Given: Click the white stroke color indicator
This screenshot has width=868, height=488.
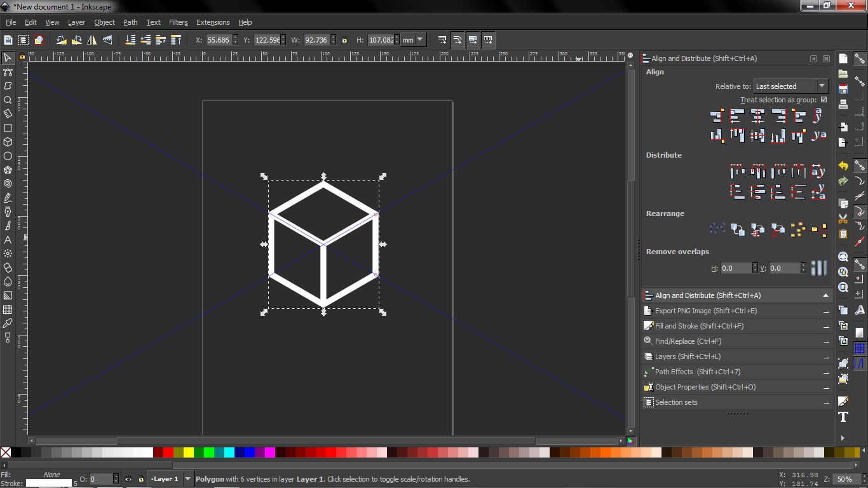Looking at the screenshot, I should pos(48,484).
